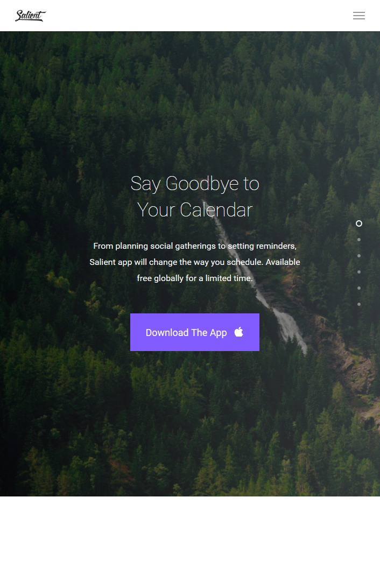
Task: Select the active first slide ring indicator
Action: click(x=358, y=223)
